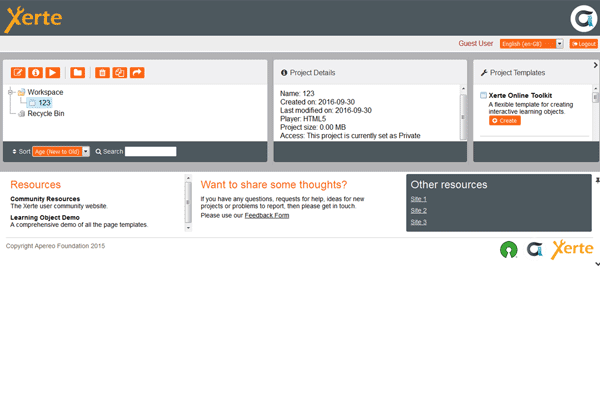Click the Delete trash icon

pyautogui.click(x=101, y=73)
